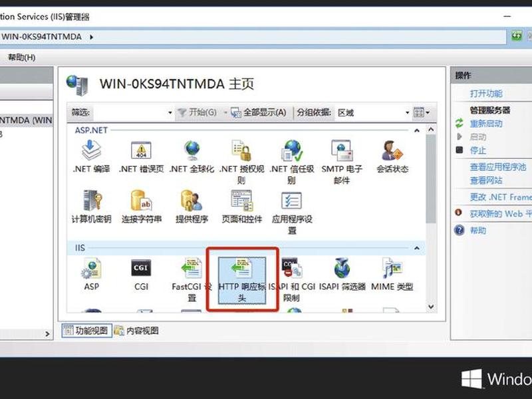
Task: Click the 帮助 question mark icon
Action: point(459,230)
